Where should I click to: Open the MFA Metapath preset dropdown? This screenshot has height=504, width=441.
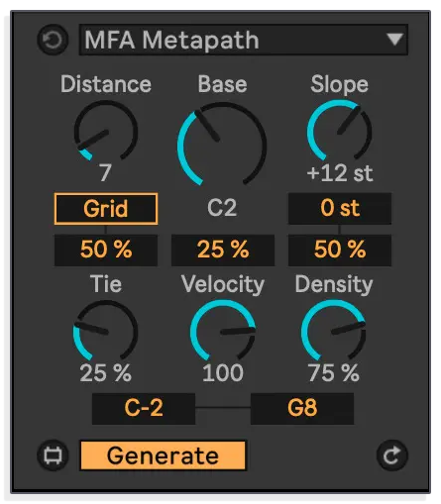[x=244, y=40]
